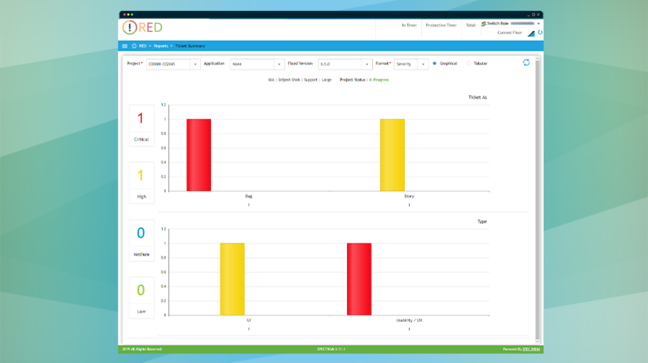Click the Switch Role link
Screen dimensions: 648x363
point(498,24)
